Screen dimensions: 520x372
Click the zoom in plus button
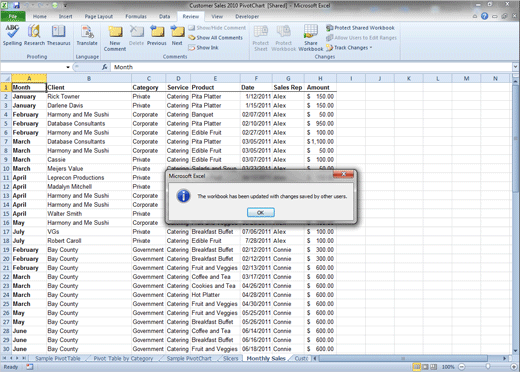click(515, 367)
